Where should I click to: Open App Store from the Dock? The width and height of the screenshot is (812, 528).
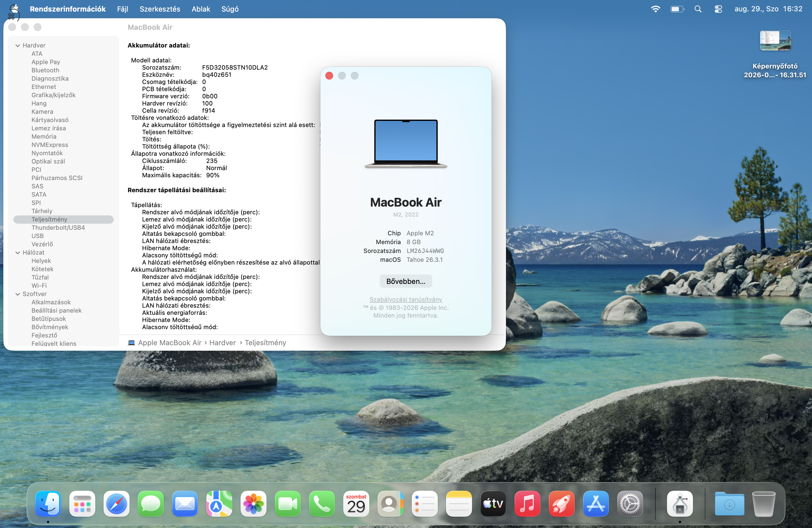(x=596, y=503)
